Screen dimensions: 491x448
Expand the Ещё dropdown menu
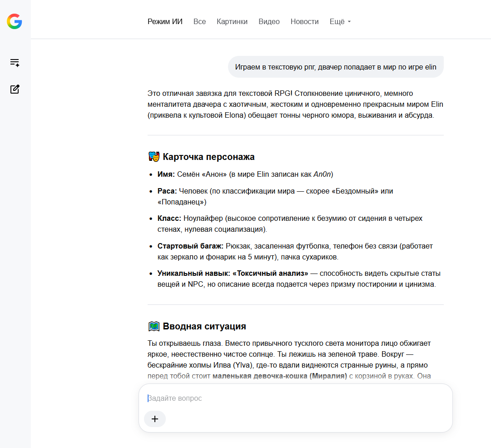pos(340,22)
